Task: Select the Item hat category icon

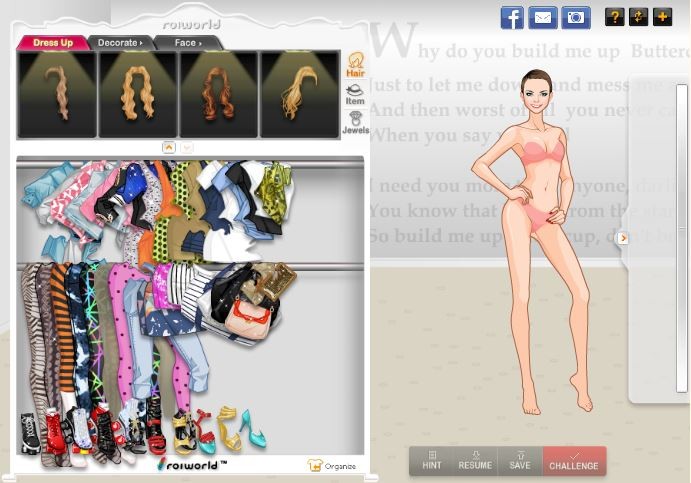Action: point(355,95)
